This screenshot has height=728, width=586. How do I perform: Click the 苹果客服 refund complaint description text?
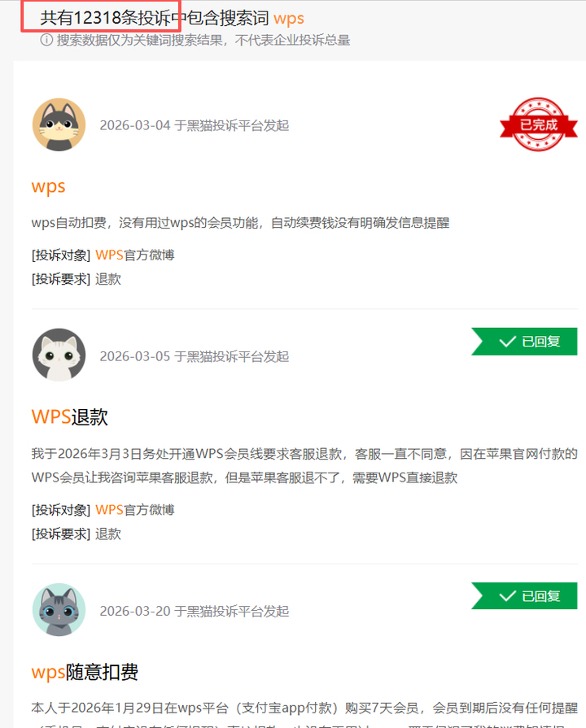click(304, 466)
